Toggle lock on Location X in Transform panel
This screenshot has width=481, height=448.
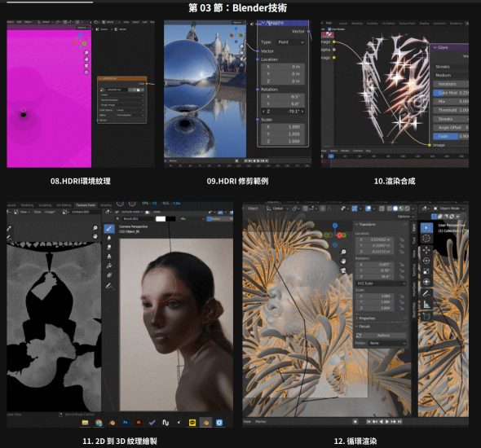click(x=402, y=239)
